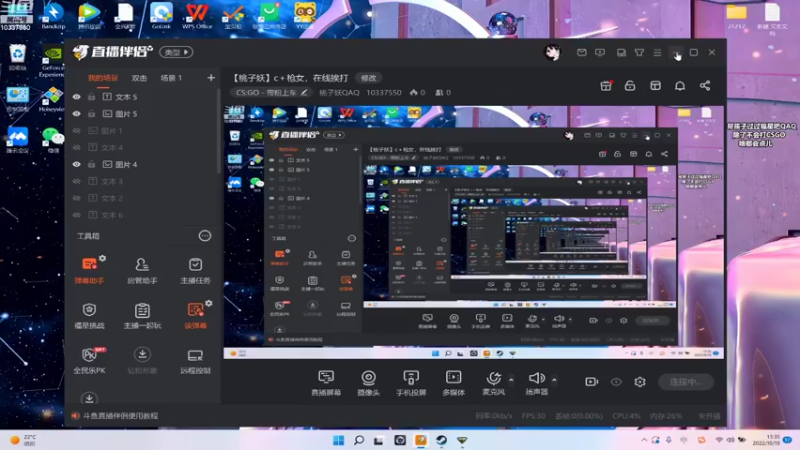Click the 扬声器 speaker icon

(x=536, y=378)
